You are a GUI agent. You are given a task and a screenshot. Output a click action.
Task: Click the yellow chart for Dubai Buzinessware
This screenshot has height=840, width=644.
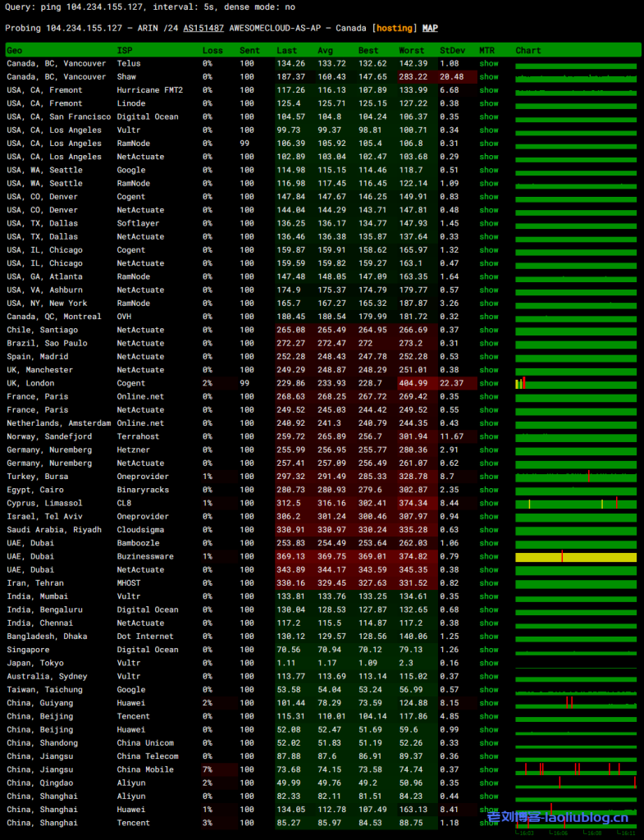pos(576,557)
